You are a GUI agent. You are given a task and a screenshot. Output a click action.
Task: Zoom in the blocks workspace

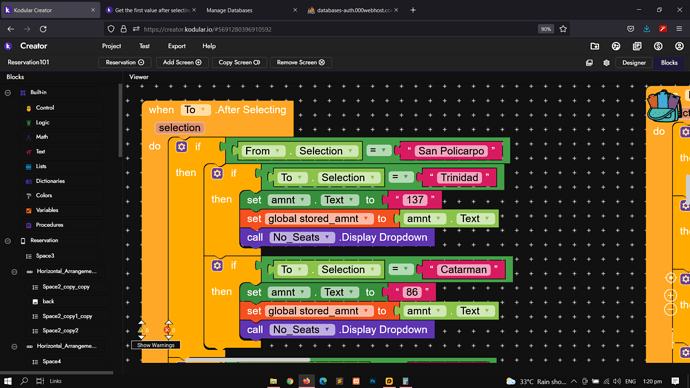point(670,295)
